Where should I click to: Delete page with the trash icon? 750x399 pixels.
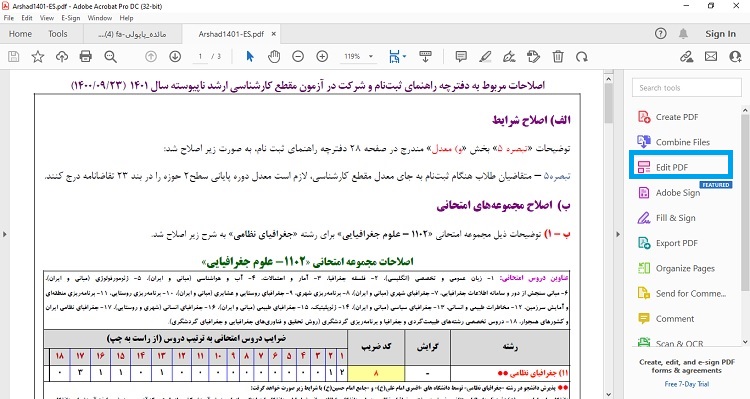tap(558, 56)
